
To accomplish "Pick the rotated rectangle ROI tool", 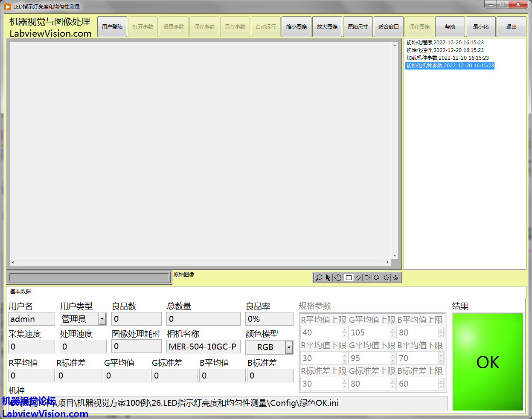I will click(x=358, y=278).
